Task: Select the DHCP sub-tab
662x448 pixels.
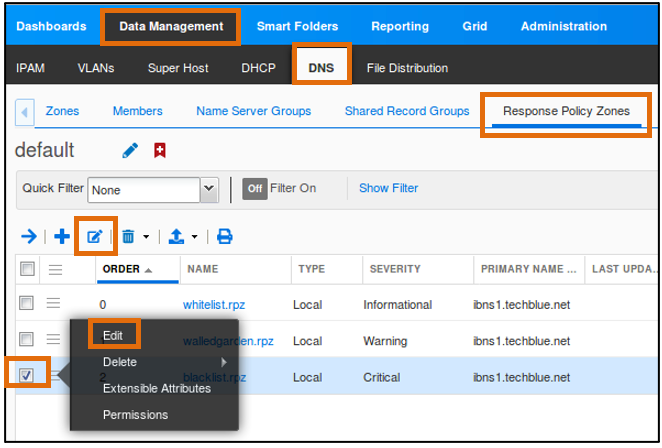Action: [258, 68]
